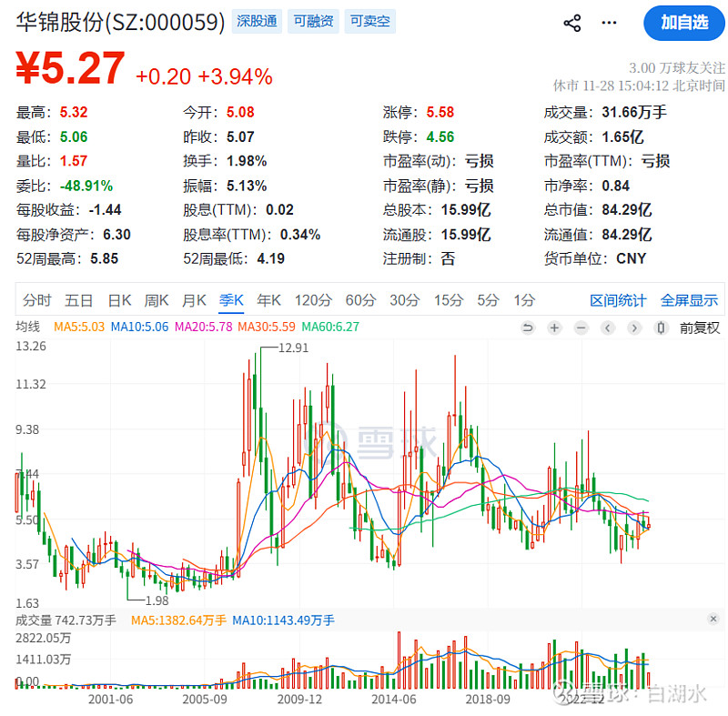Switch to 五日 chart tab
728x716 pixels.
78,300
